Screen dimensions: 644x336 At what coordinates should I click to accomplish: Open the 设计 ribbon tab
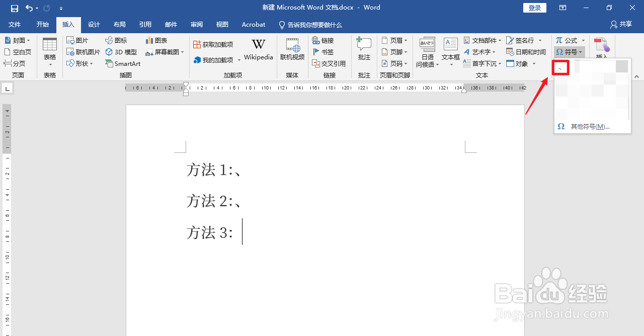pos(94,25)
